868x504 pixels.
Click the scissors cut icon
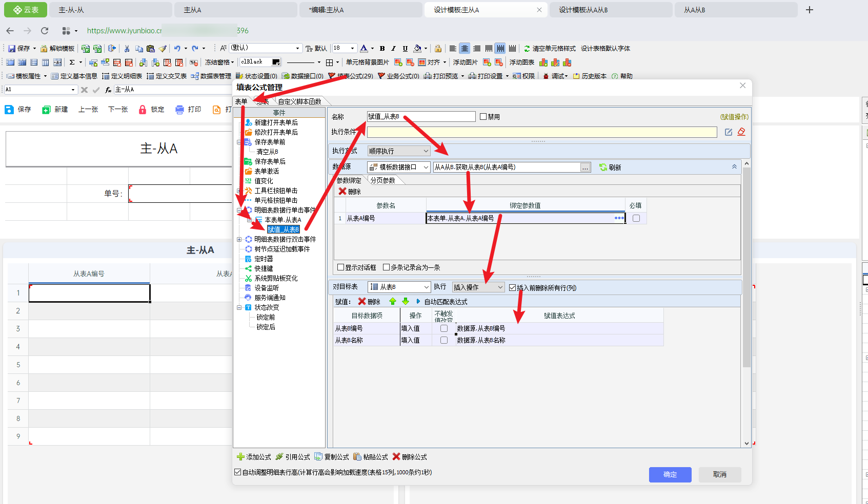tap(127, 49)
